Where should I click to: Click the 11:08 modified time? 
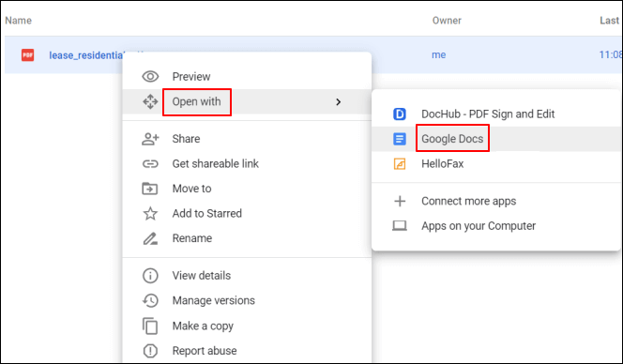click(x=610, y=54)
